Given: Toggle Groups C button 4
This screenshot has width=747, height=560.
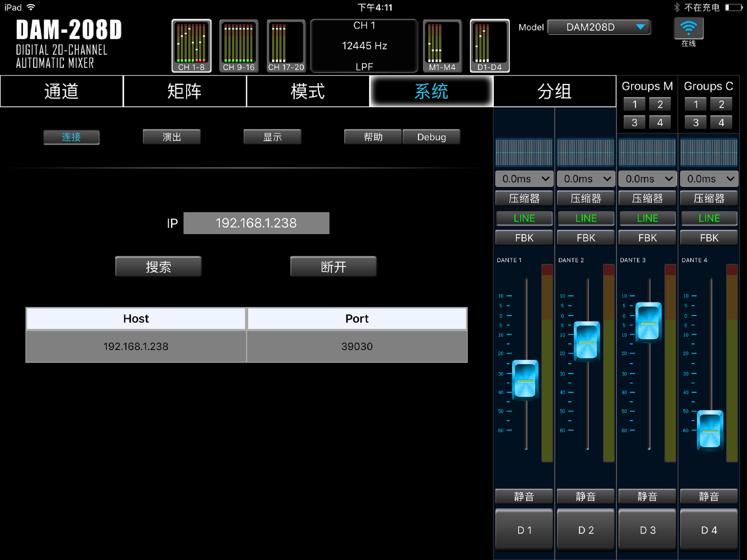Looking at the screenshot, I should tap(721, 122).
